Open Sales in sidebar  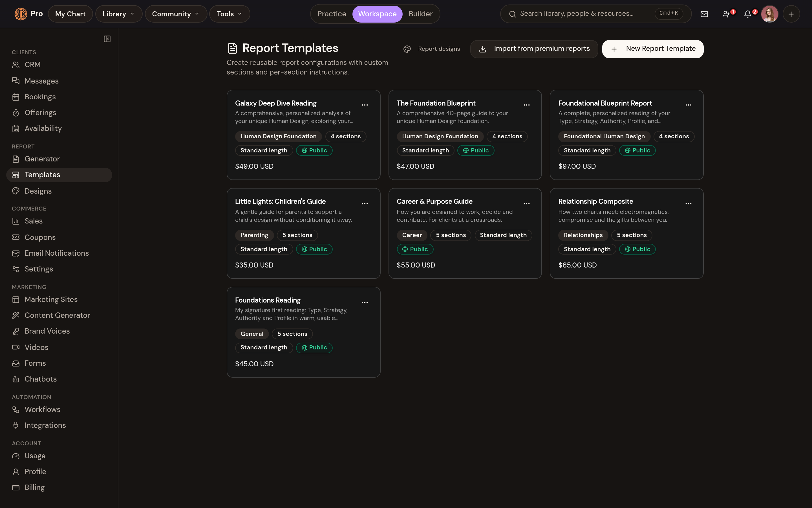59,221
